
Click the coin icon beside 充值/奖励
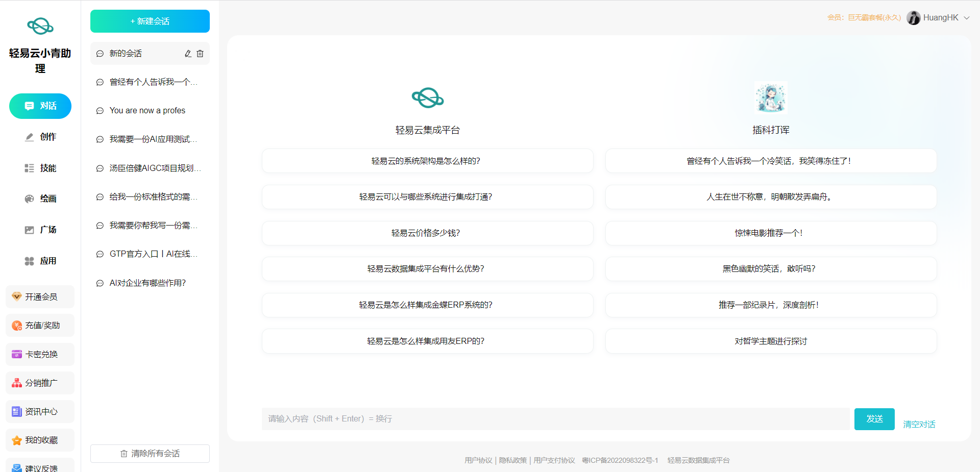[x=17, y=325]
